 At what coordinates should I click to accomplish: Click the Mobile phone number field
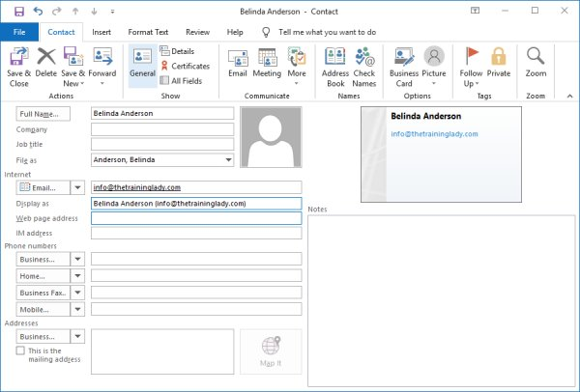tap(196, 309)
